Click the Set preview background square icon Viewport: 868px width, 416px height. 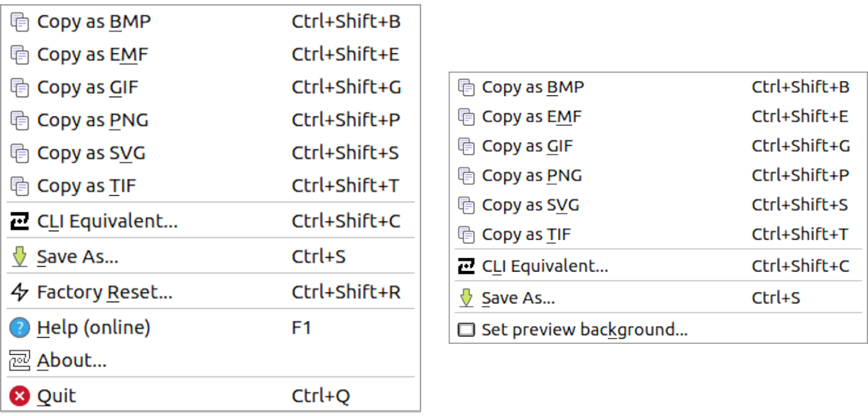468,329
